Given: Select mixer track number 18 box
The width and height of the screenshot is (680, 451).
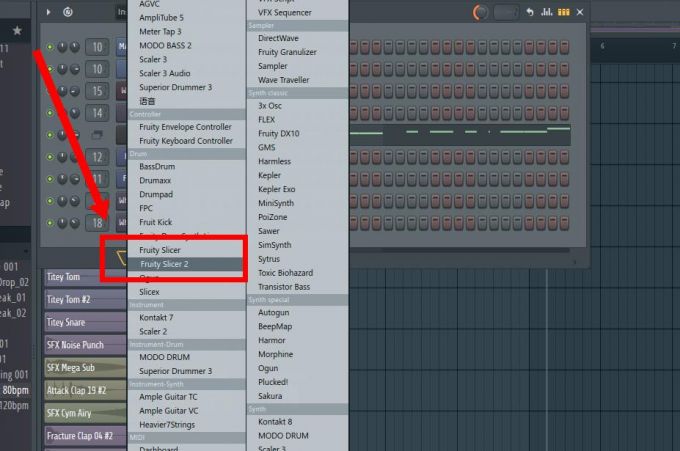Looking at the screenshot, I should click(97, 223).
